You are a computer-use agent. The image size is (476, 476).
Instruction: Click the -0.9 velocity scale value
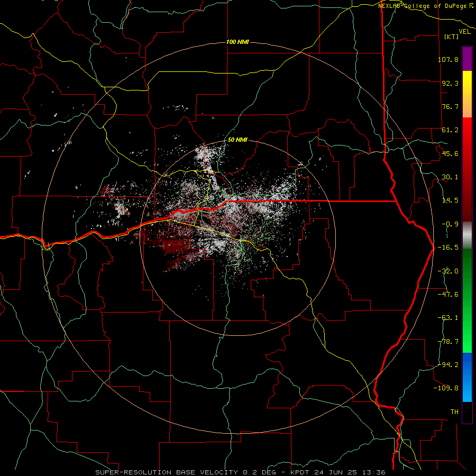(x=450, y=224)
